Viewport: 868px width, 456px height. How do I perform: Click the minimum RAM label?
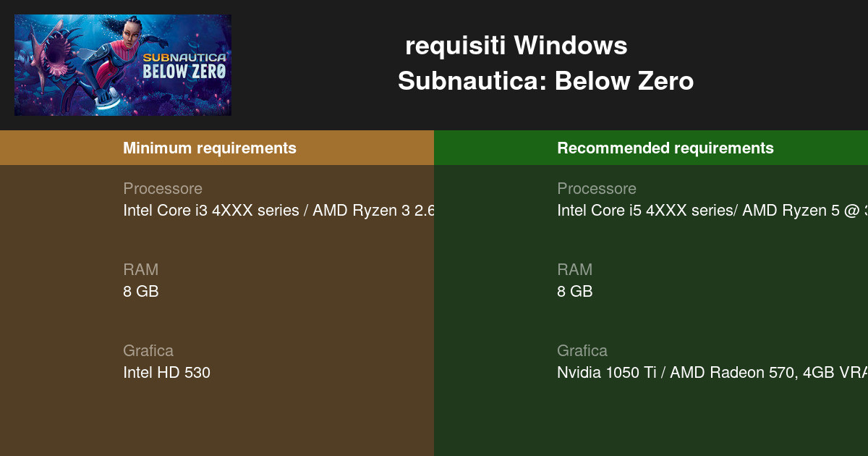[x=140, y=269]
